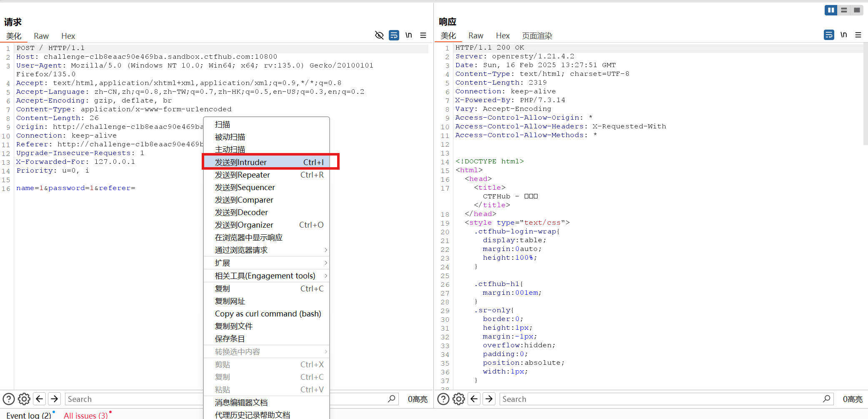The height and width of the screenshot is (419, 868).
Task: Toggle \n non-printable characters in request panel
Action: point(409,35)
